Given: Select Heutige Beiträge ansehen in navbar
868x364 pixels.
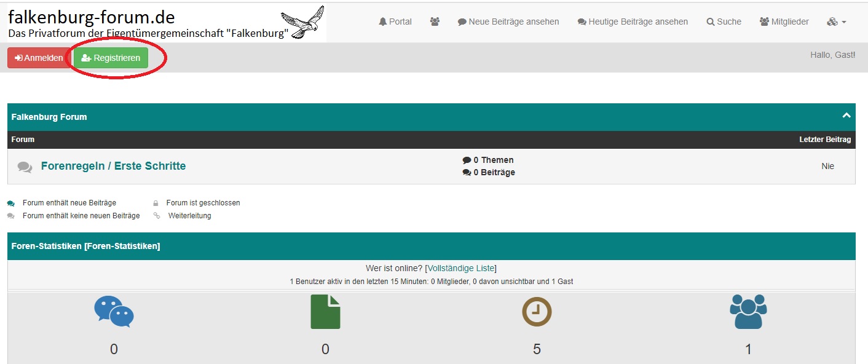Looking at the screenshot, I should pyautogui.click(x=633, y=22).
